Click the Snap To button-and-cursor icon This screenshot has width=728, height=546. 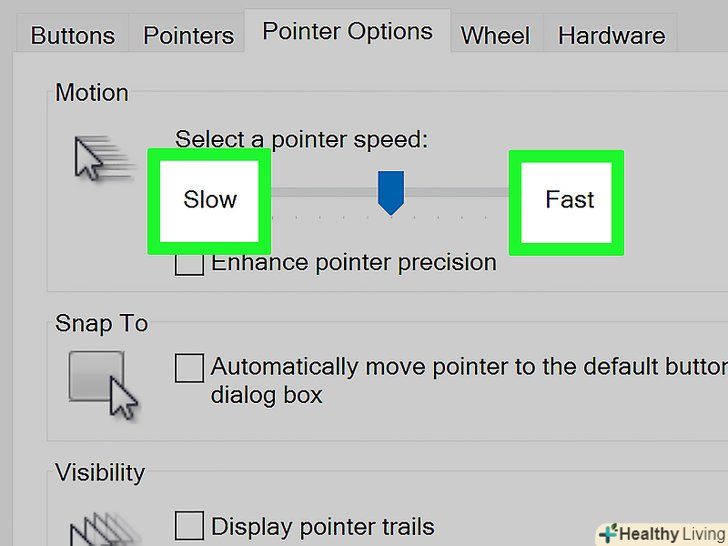[103, 383]
